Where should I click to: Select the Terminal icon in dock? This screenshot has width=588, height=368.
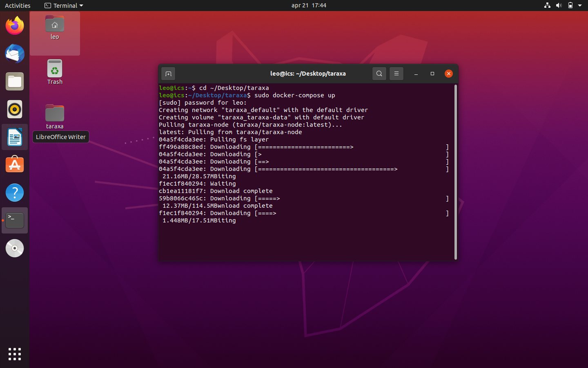point(15,221)
